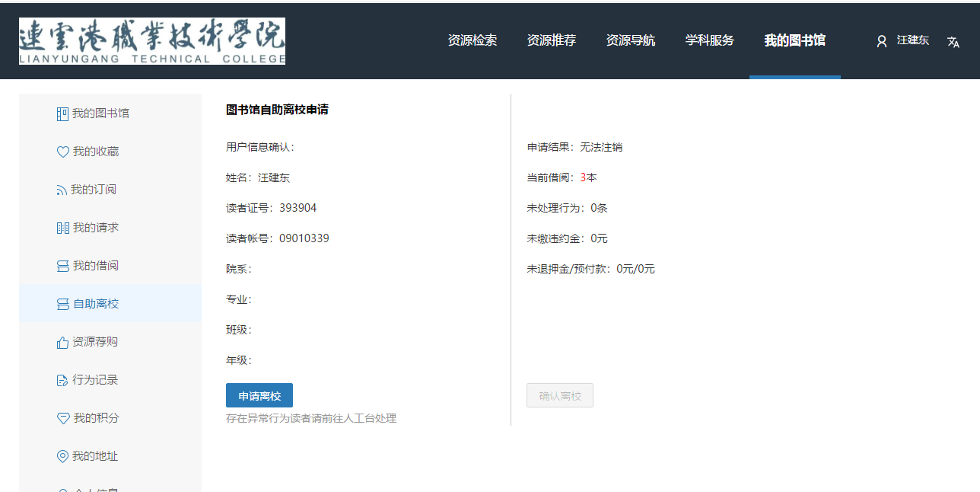Click the heart icon beside 我的收藏
The image size is (980, 492).
coord(62,152)
